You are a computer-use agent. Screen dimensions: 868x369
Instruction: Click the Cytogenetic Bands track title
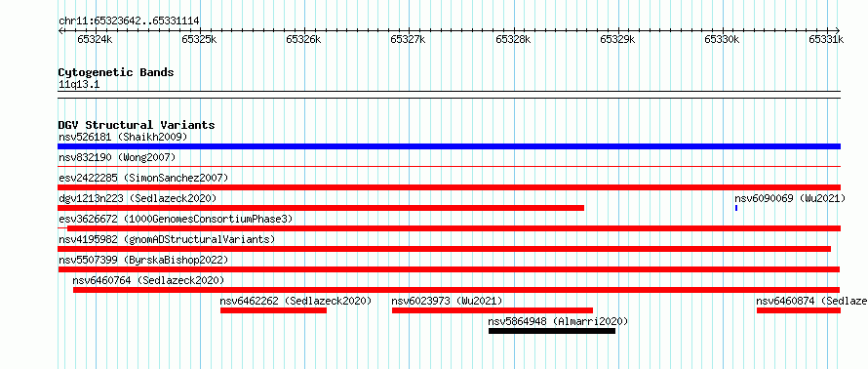116,72
